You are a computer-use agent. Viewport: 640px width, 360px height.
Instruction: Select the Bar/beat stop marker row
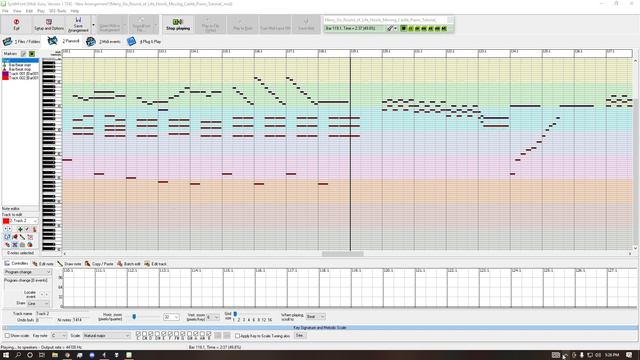coord(20,69)
